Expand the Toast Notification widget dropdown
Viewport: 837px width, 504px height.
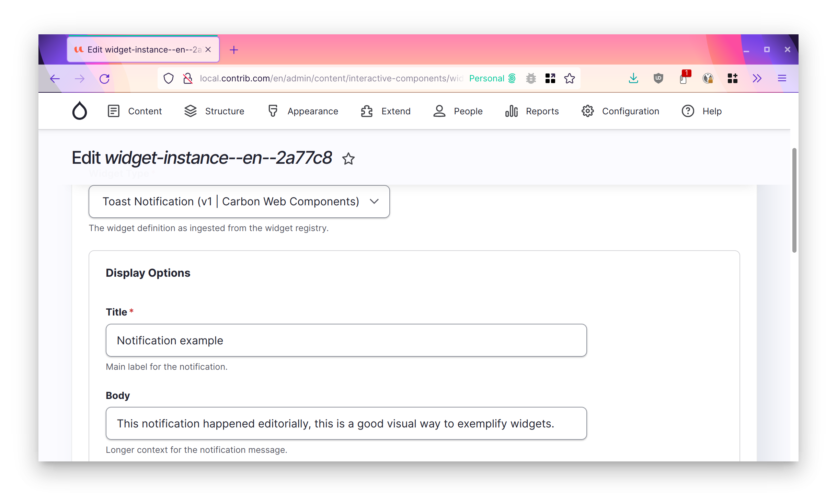click(375, 202)
